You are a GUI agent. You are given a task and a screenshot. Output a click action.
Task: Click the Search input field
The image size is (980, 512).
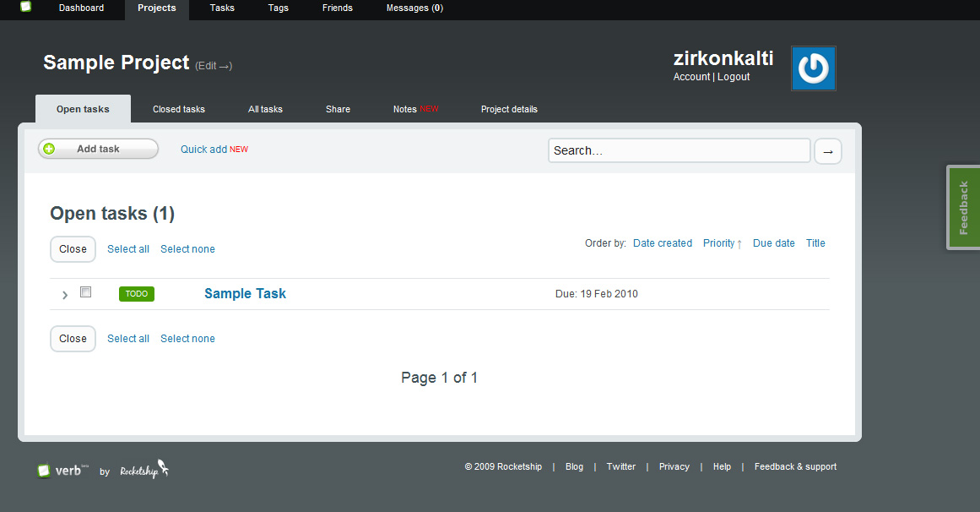(x=679, y=150)
